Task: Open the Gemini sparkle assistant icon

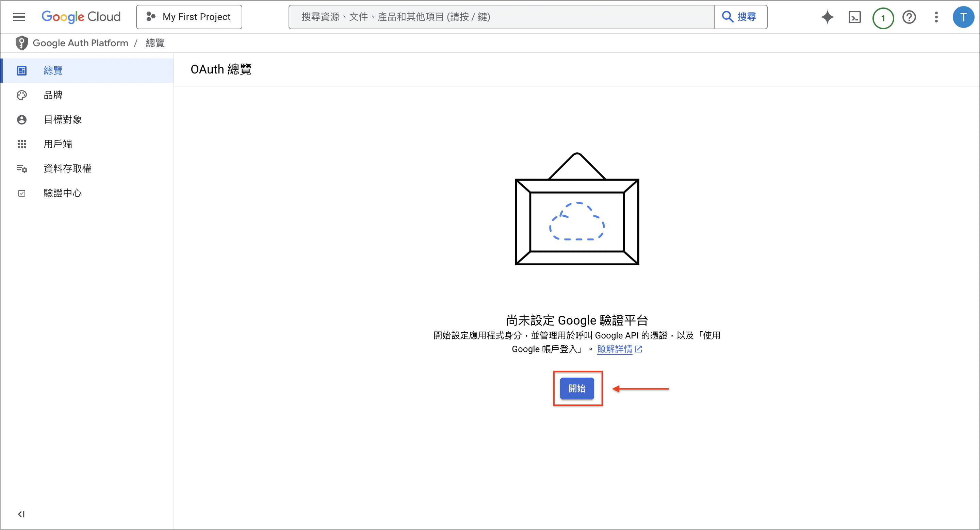Action: pyautogui.click(x=827, y=17)
